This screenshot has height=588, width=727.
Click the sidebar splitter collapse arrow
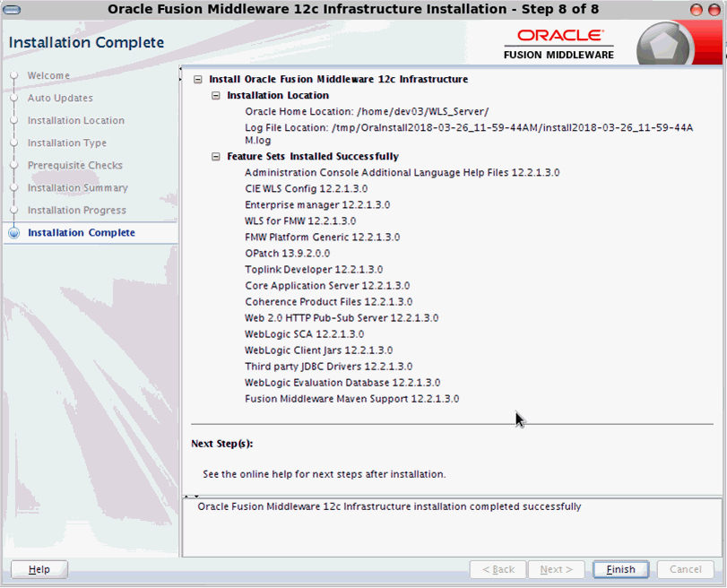pos(180,74)
